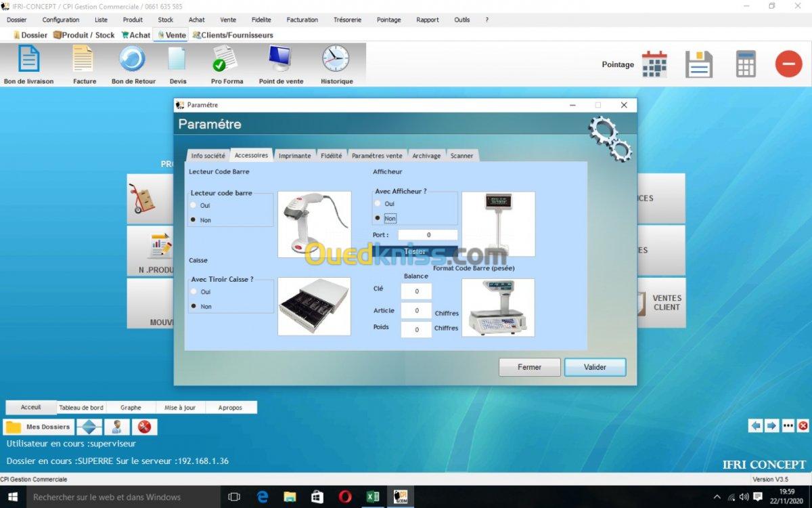Open Bon de Retour icon
This screenshot has height=508, width=812.
pyautogui.click(x=133, y=60)
